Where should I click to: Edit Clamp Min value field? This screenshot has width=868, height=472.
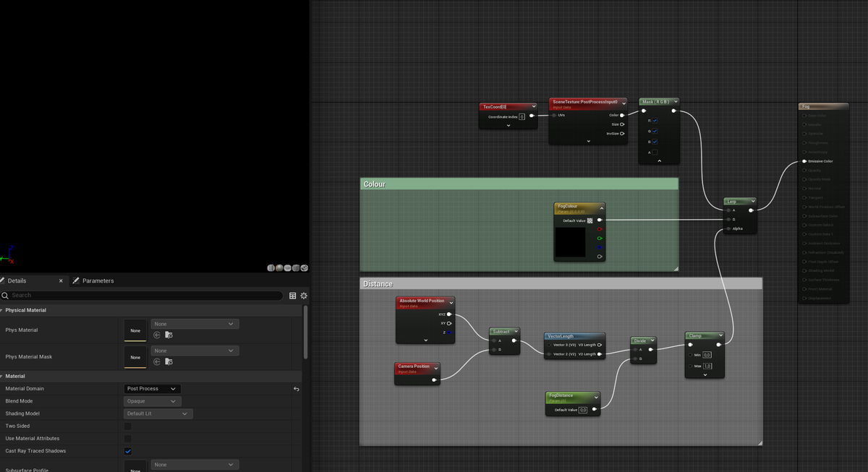click(x=707, y=355)
